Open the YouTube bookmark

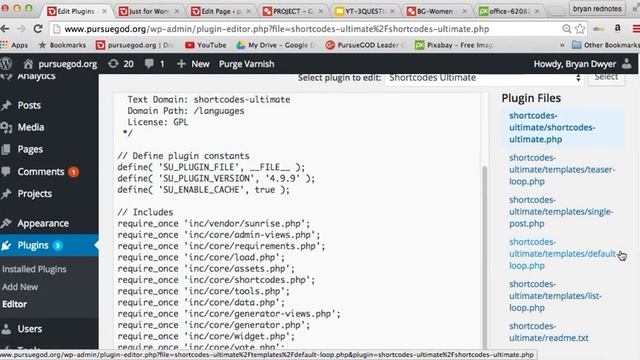click(x=205, y=45)
